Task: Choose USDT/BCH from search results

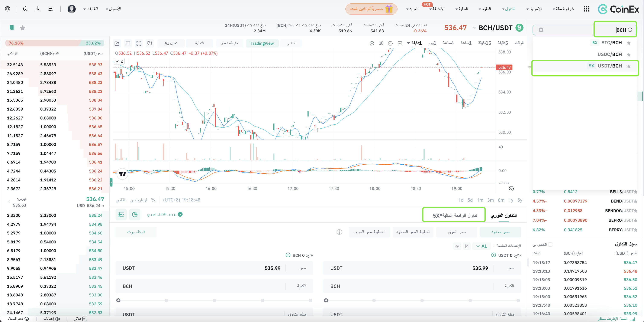Action: click(585, 66)
